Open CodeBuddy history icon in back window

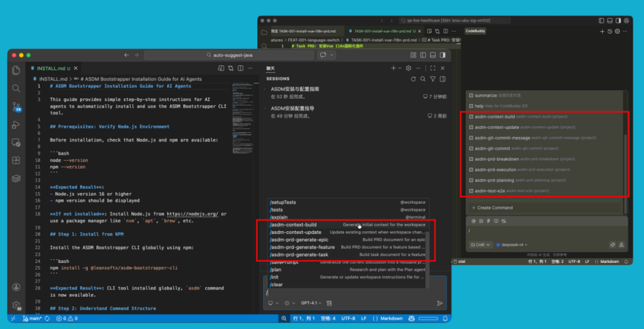click(x=610, y=31)
